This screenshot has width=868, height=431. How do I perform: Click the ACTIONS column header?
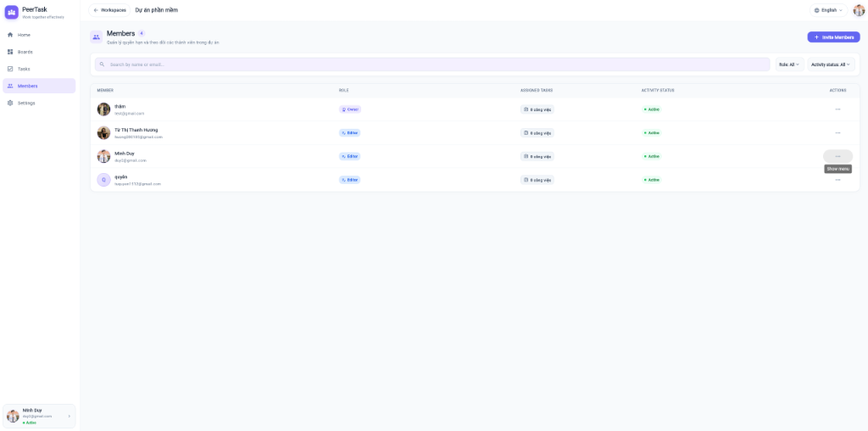(837, 90)
